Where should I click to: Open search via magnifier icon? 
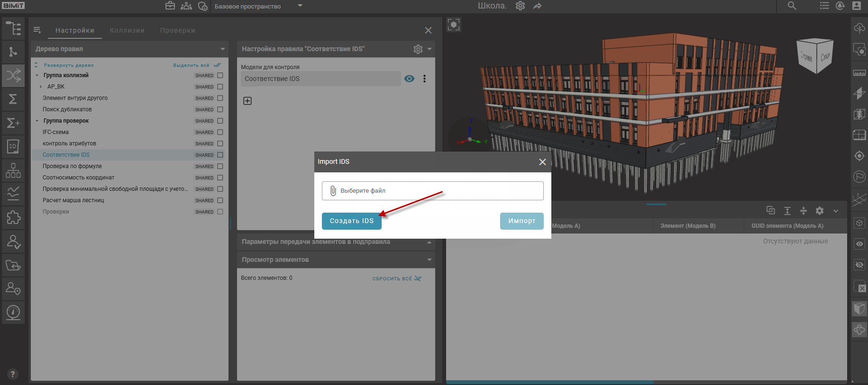[792, 6]
